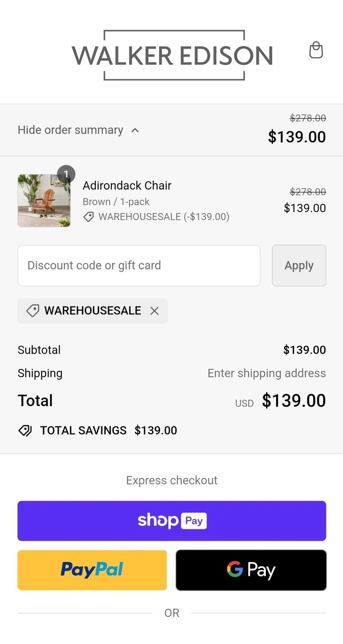Pay with Shop Pay express checkout
Viewport: 343px width, 644px height.
(x=171, y=521)
